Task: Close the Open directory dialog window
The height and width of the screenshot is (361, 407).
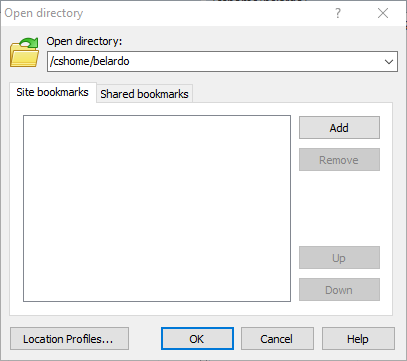Action: [x=383, y=14]
